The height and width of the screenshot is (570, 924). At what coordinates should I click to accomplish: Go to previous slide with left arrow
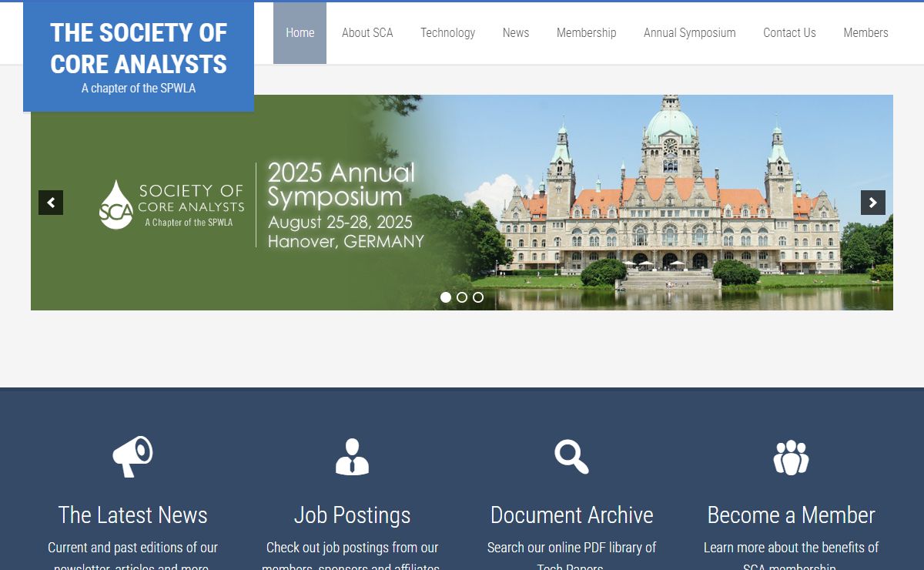51,203
